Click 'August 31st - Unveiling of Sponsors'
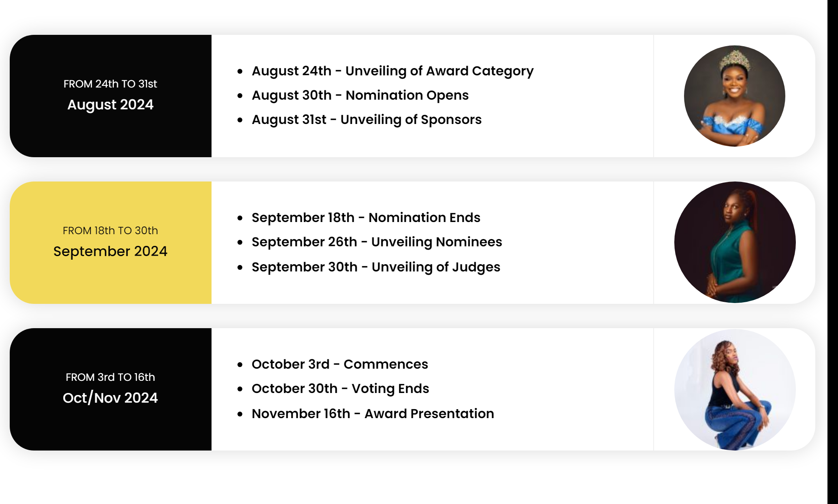 pos(366,120)
